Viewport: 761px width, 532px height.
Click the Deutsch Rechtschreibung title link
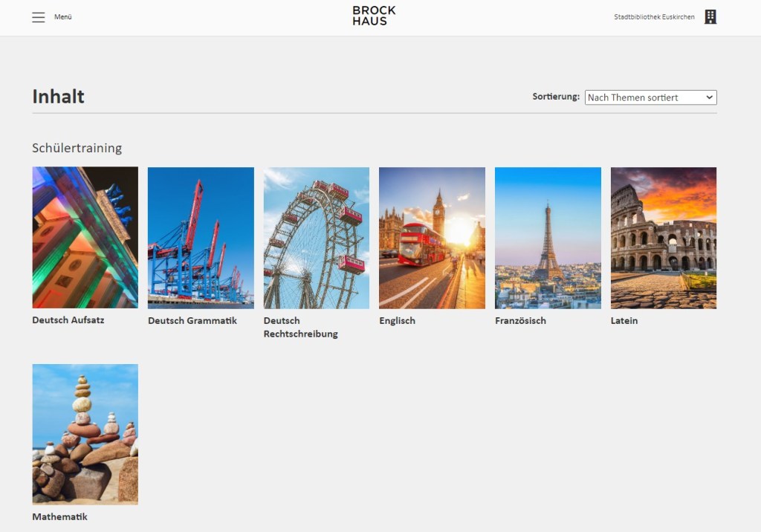click(300, 327)
